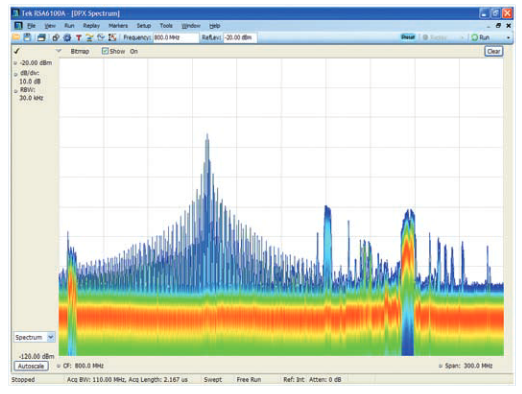The height and width of the screenshot is (394, 522).
Task: Click the Frequency input field
Action: click(x=176, y=38)
